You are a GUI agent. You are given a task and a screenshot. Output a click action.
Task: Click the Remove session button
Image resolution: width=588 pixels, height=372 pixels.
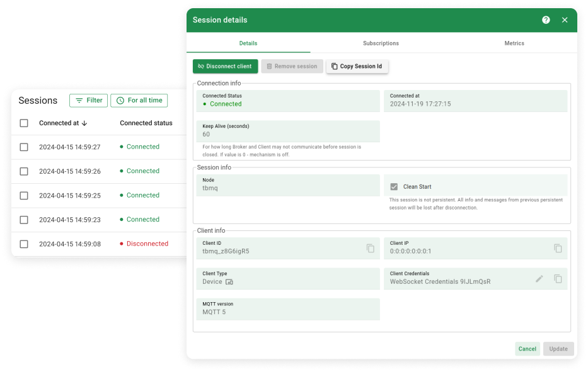(292, 66)
